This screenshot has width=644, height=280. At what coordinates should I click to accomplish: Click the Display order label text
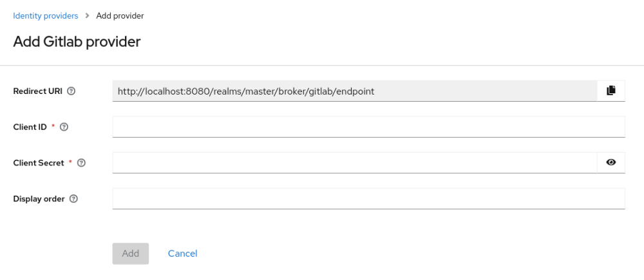tap(39, 200)
